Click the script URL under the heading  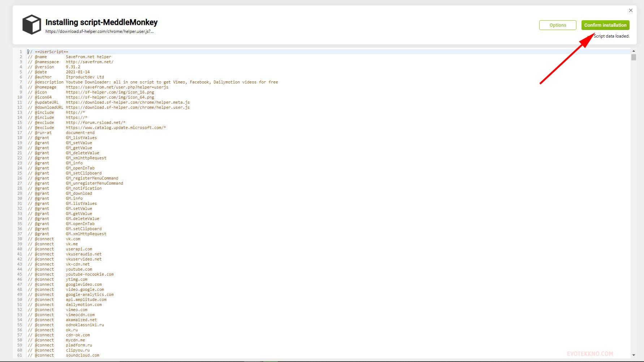click(x=100, y=31)
